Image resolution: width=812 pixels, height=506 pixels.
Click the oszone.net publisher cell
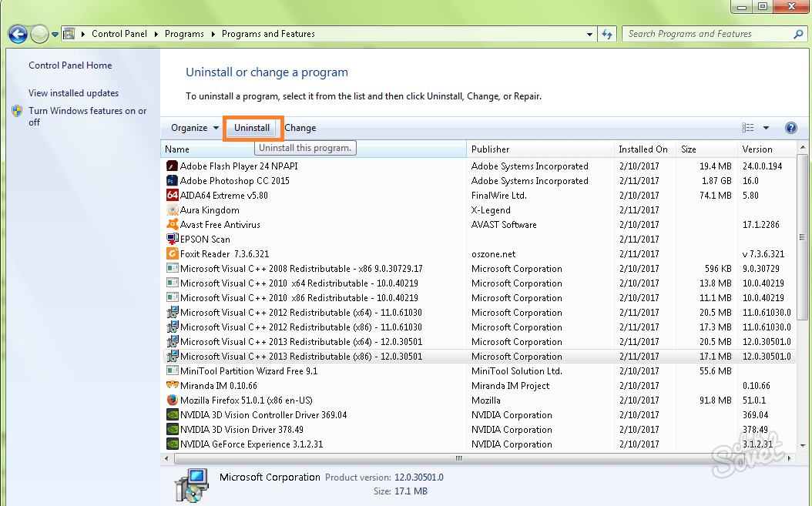tap(494, 254)
